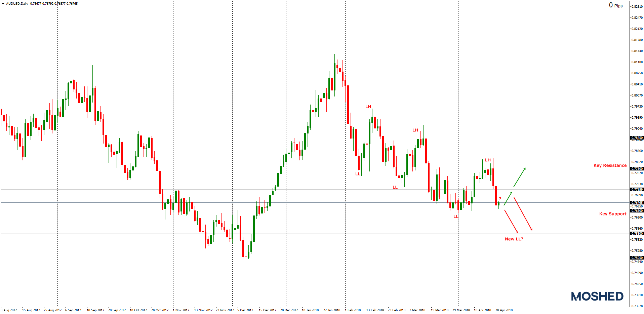This screenshot has width=644, height=314.
Task: Click the LL label near 29 Mar 2018
Action: [455, 217]
